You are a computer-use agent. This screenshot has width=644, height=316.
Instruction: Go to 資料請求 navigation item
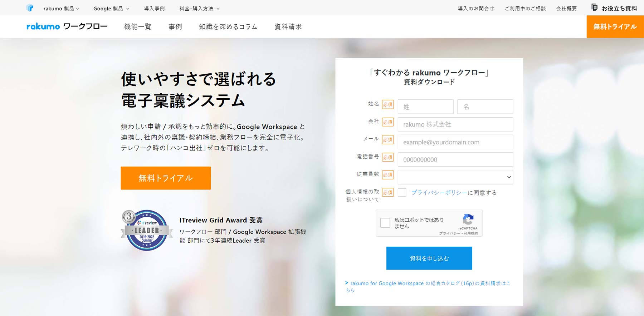click(x=288, y=27)
